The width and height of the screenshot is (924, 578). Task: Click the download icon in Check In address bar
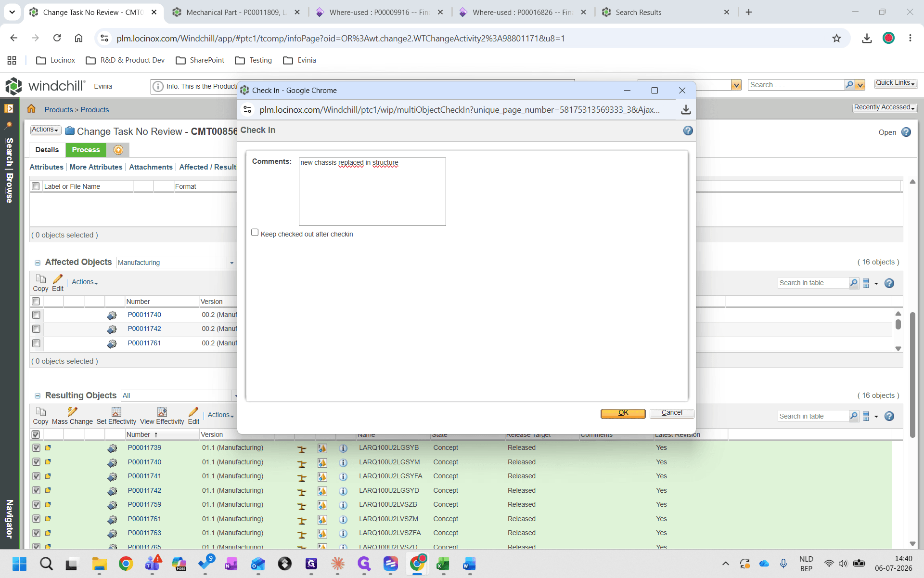pos(686,110)
